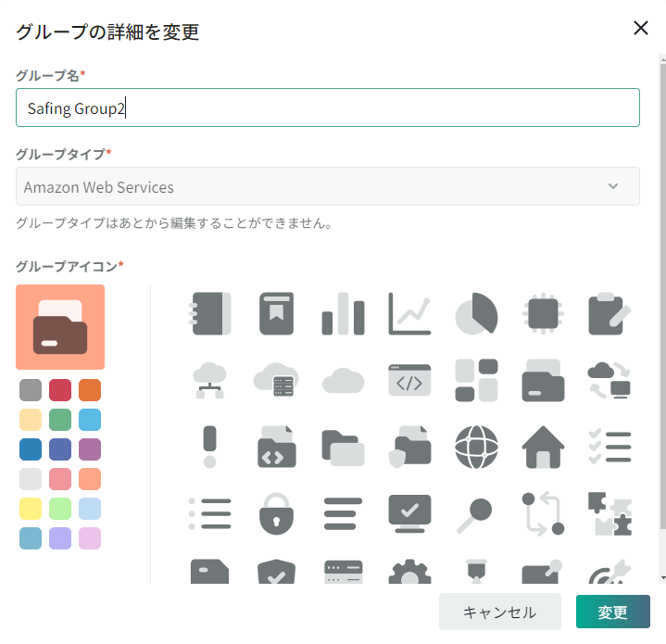Choose the bookmark book icon
This screenshot has height=644, width=666.
coord(277,313)
